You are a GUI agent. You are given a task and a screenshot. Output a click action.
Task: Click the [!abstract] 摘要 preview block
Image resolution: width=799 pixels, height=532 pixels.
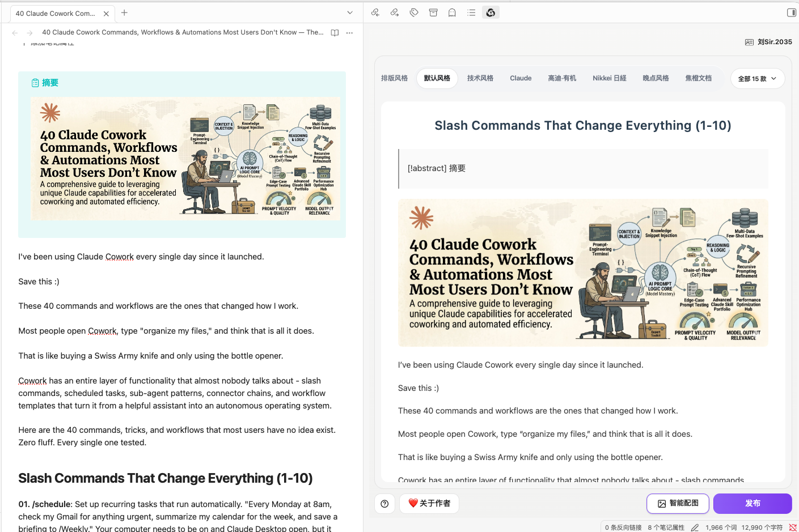(583, 168)
